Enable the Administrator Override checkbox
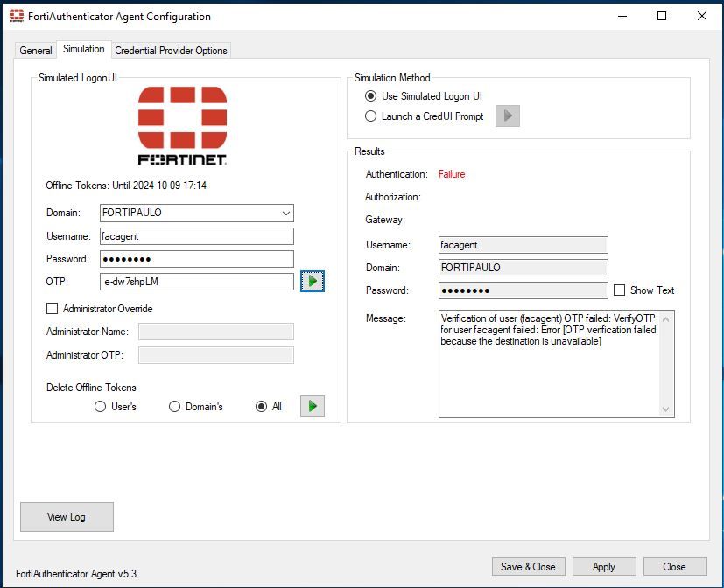The image size is (724, 588). pyautogui.click(x=53, y=309)
